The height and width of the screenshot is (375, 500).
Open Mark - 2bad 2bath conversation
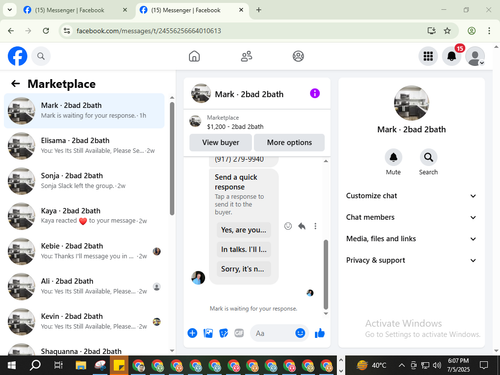[x=84, y=111]
